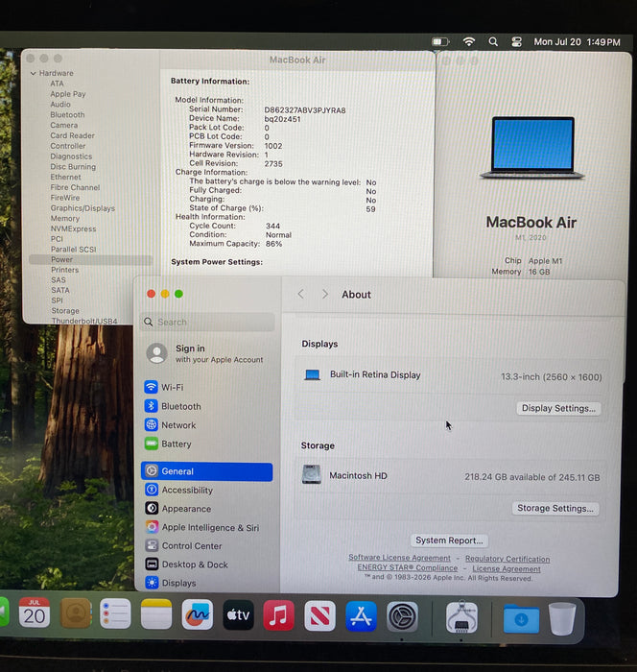
Task: Click the menu bar date and time
Action: coord(577,42)
